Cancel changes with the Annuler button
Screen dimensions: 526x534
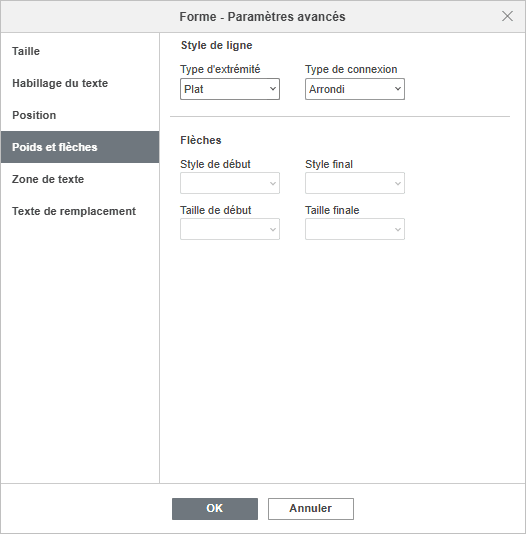click(311, 509)
